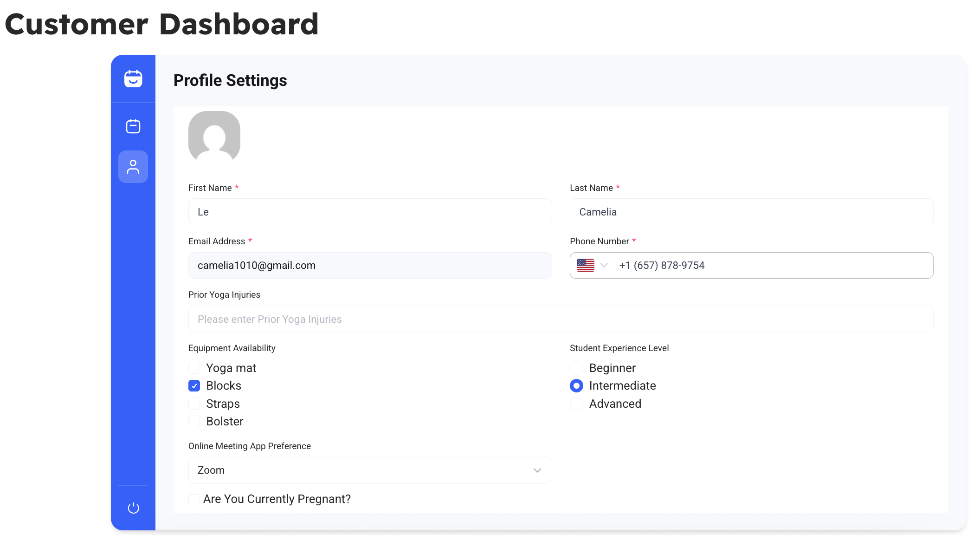Click the First Name input field
This screenshot has height=535, width=980.
click(370, 212)
